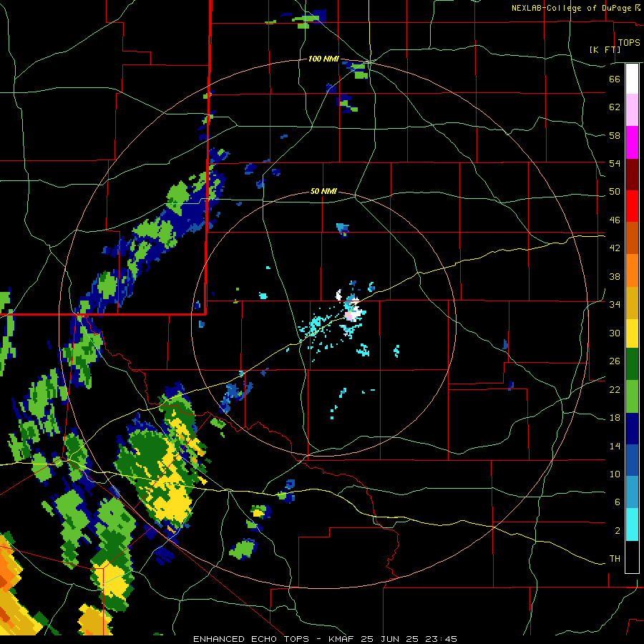Click the 50 NMI range ring label
Screen dimensions: 644x644
[323, 191]
